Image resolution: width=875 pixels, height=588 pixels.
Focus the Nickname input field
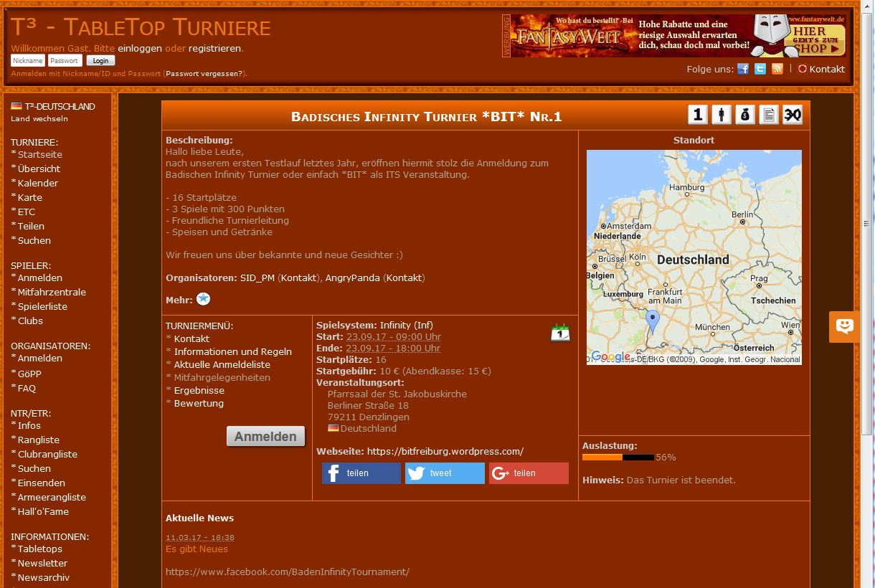coord(28,61)
